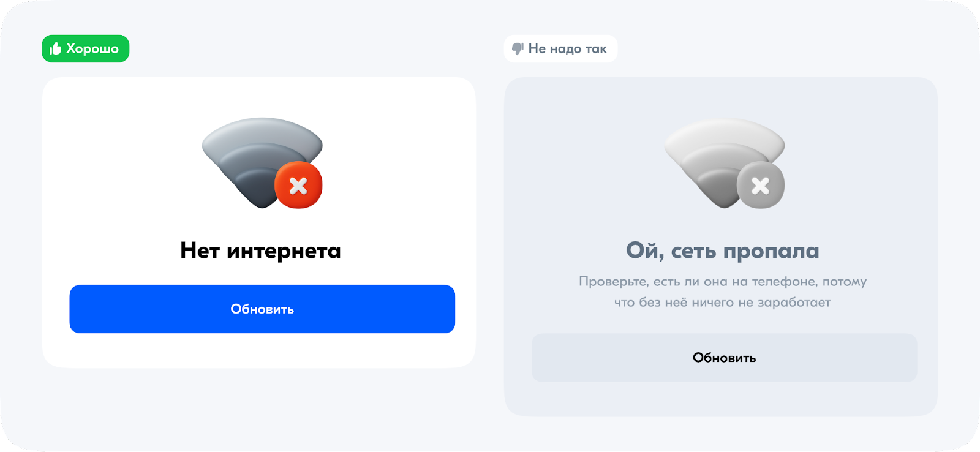Click the word "интернета" in the heading
Image resolution: width=980 pixels, height=452 pixels.
tap(284, 250)
